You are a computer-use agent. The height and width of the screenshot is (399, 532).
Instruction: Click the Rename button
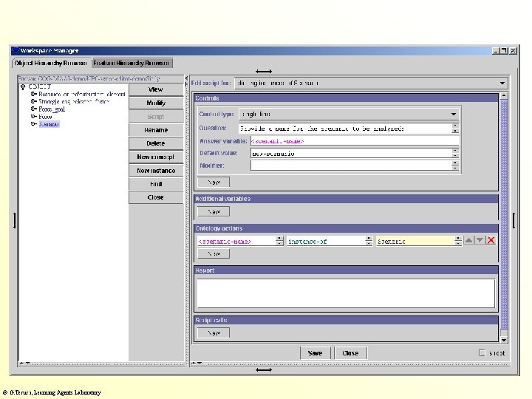tap(156, 130)
